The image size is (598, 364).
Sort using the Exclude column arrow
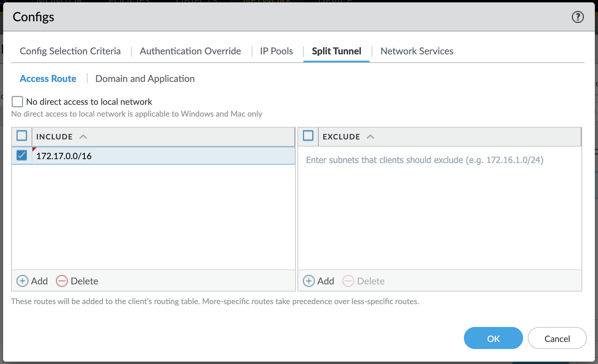point(370,137)
